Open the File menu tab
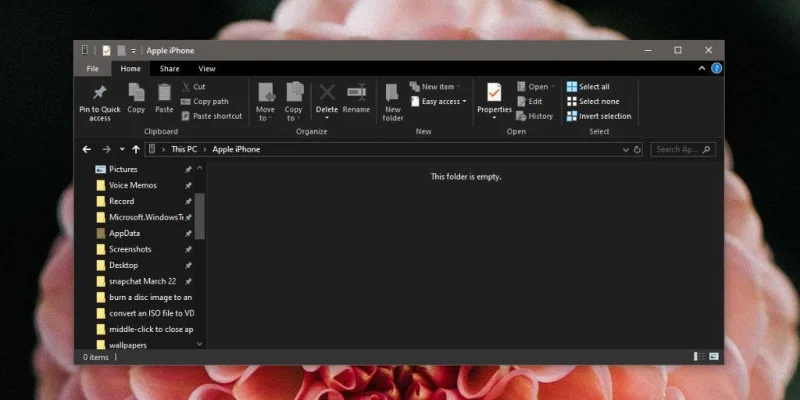The width and height of the screenshot is (800, 400). (92, 69)
